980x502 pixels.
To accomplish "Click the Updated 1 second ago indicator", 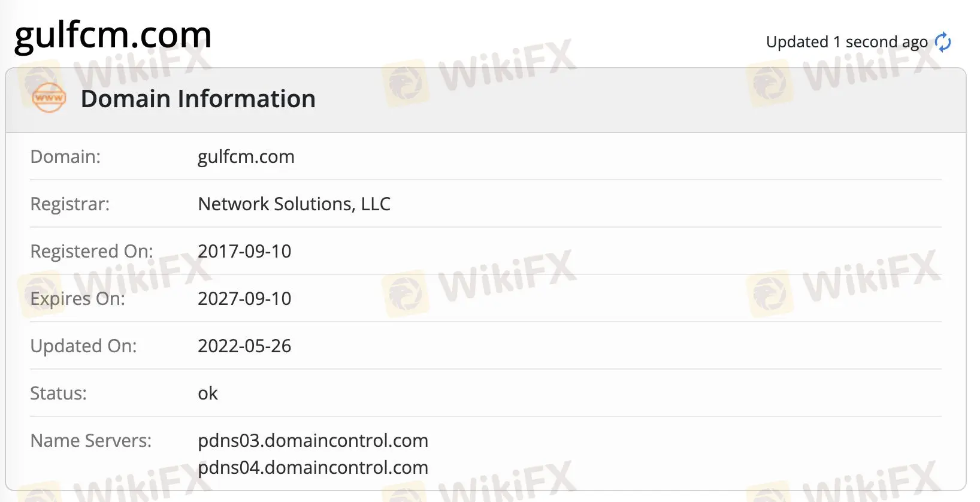I will pos(845,41).
